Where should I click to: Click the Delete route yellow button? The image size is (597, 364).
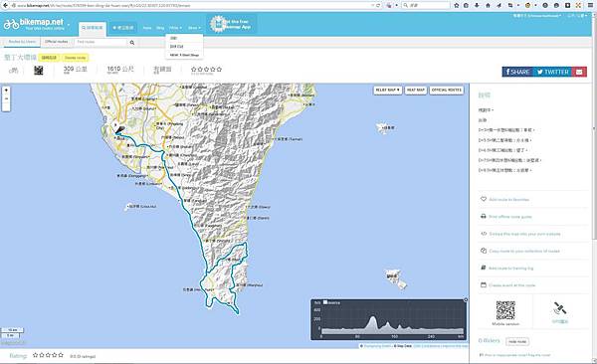coord(75,58)
